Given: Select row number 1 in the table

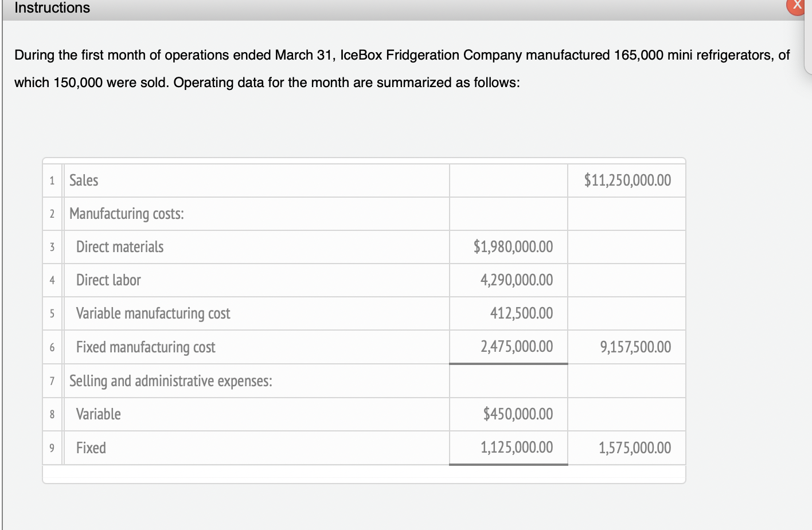Looking at the screenshot, I should [x=52, y=180].
